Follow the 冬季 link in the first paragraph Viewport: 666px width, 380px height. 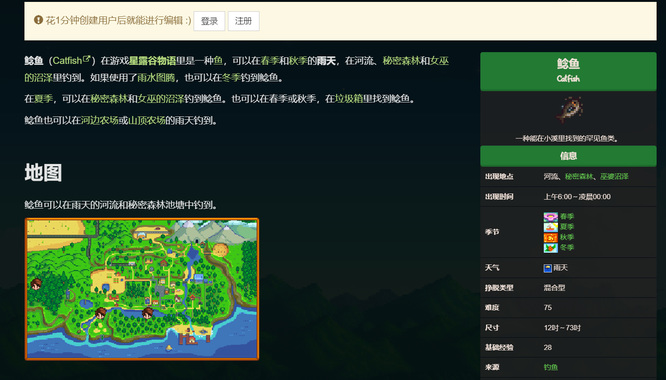pyautogui.click(x=231, y=78)
